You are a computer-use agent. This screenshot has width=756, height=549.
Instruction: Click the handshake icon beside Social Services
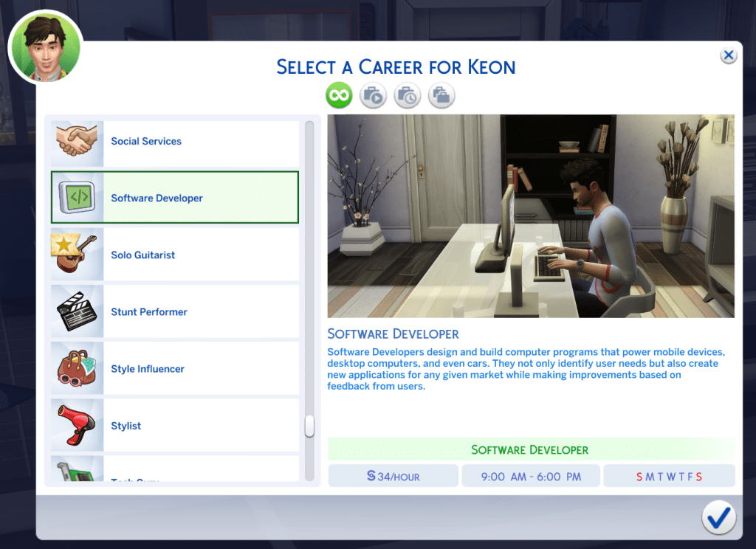[76, 141]
